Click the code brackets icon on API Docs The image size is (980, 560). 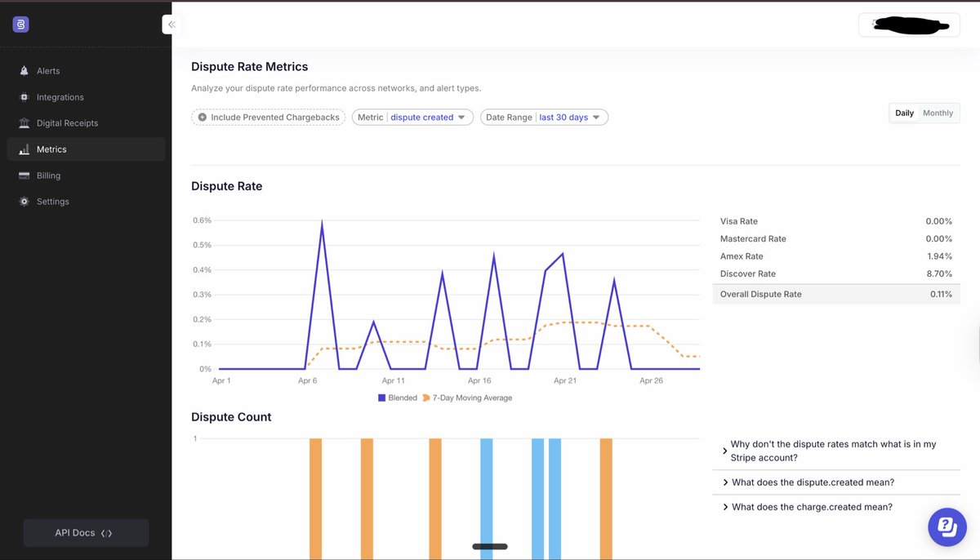coord(106,533)
